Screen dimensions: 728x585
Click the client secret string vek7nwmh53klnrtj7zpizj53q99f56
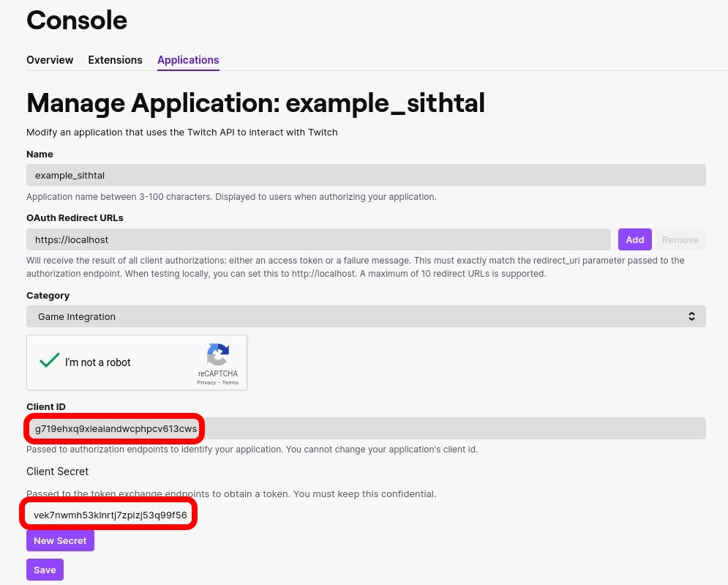tap(110, 515)
